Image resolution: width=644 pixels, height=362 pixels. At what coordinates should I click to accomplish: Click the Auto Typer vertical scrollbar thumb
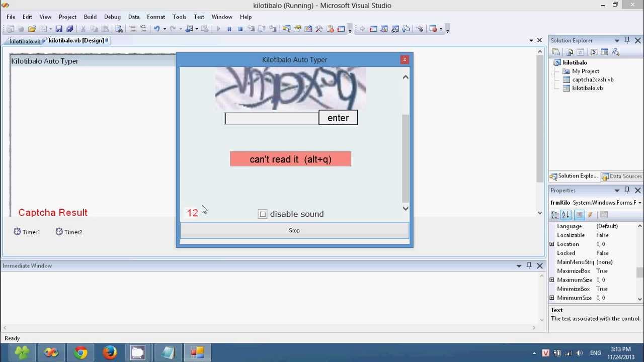406,158
